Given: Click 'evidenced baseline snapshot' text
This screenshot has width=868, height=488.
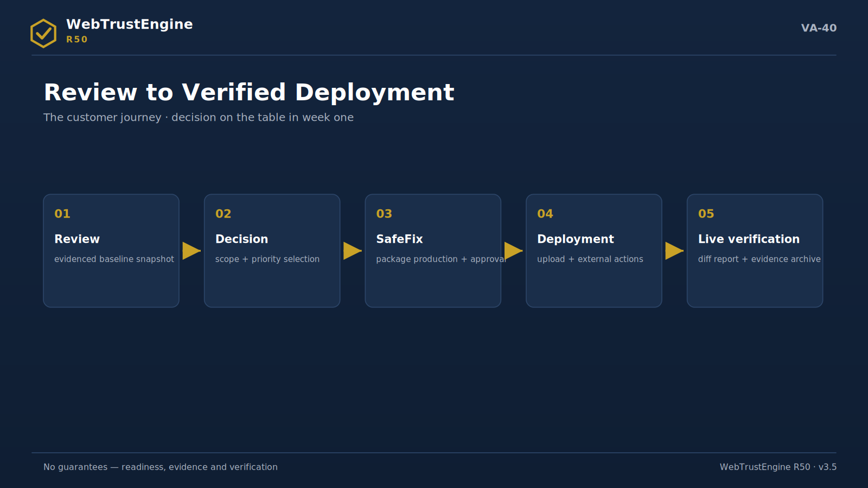Looking at the screenshot, I should pos(114,259).
